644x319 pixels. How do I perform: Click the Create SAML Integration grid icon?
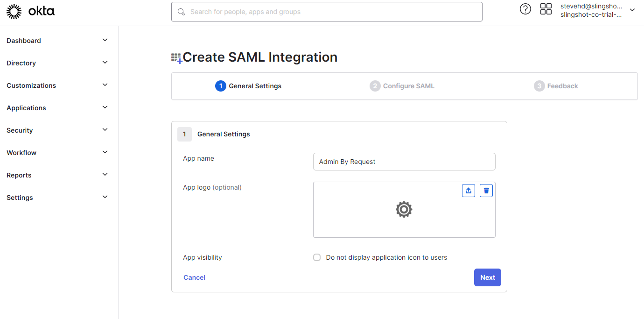(176, 58)
